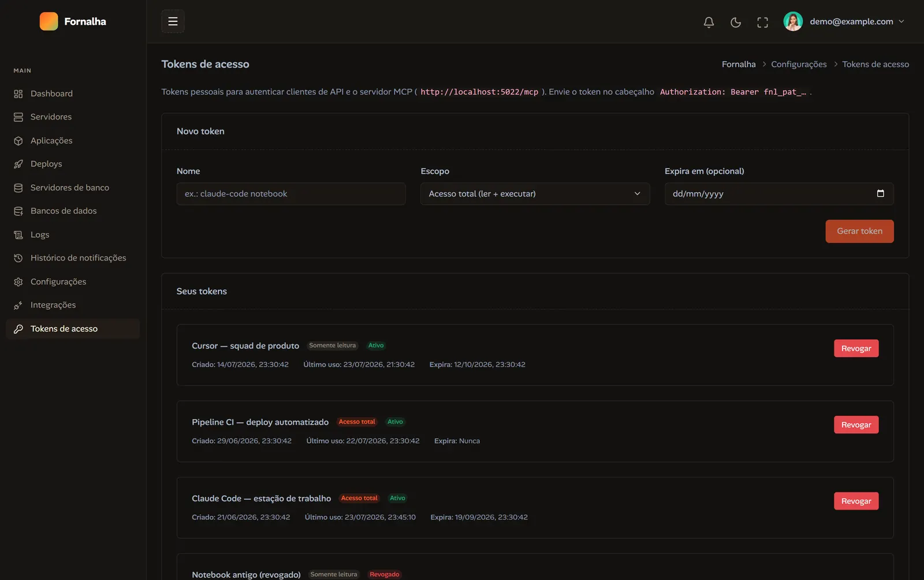The image size is (924, 580).
Task: Click Criado: 29/06/2026 text
Action: 241,441
